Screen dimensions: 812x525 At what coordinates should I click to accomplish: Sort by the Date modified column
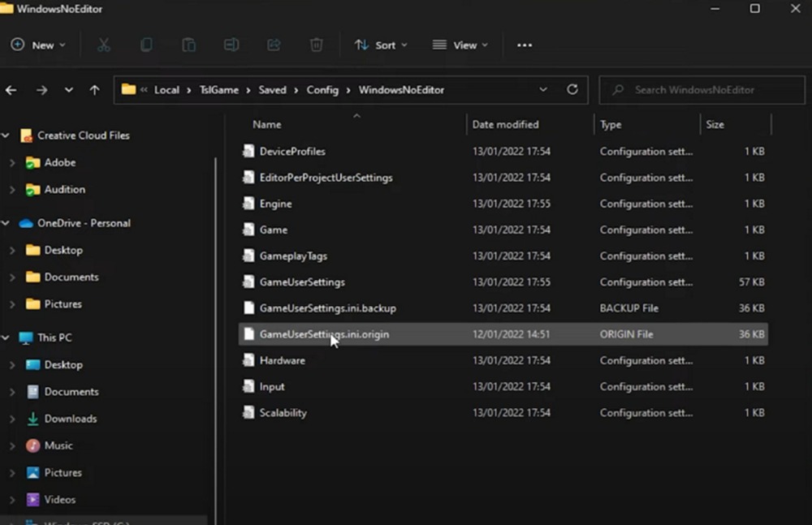point(505,124)
